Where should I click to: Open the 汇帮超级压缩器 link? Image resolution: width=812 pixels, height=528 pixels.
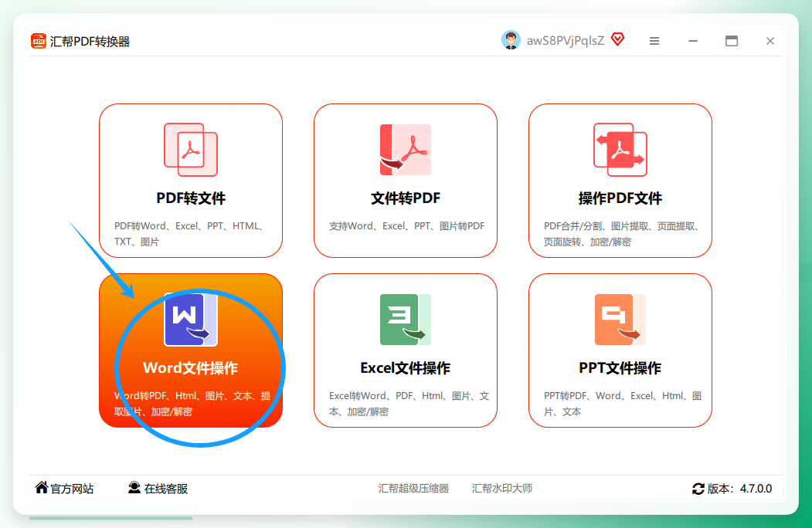(x=413, y=488)
